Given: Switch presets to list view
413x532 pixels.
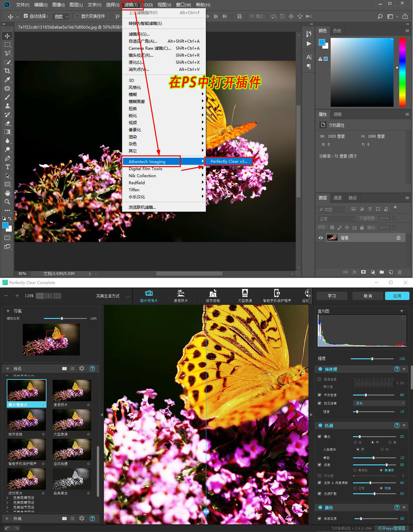Looking at the screenshot, I should click(x=72, y=369).
